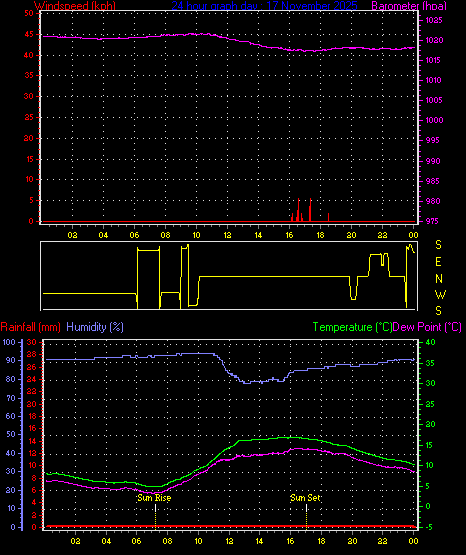This screenshot has width=466, height=555.
Task: Click the 12 rainfall scale label
Action: coord(32,453)
